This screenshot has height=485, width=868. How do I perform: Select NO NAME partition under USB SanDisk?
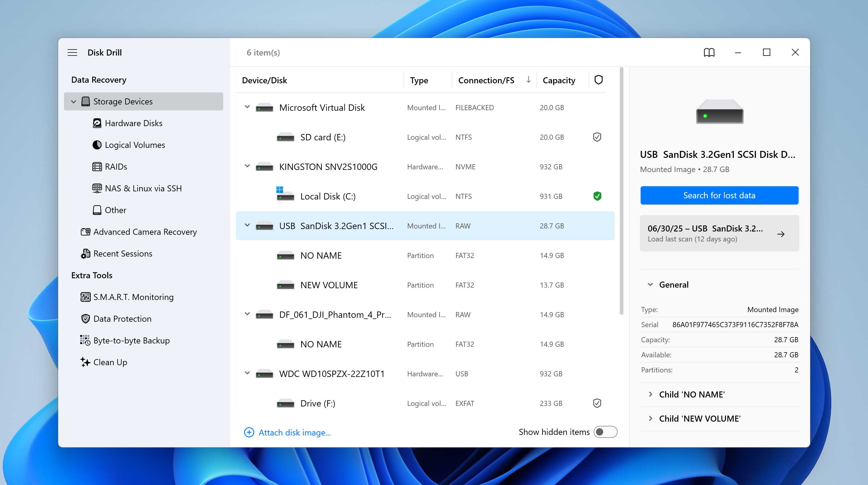[425, 255]
